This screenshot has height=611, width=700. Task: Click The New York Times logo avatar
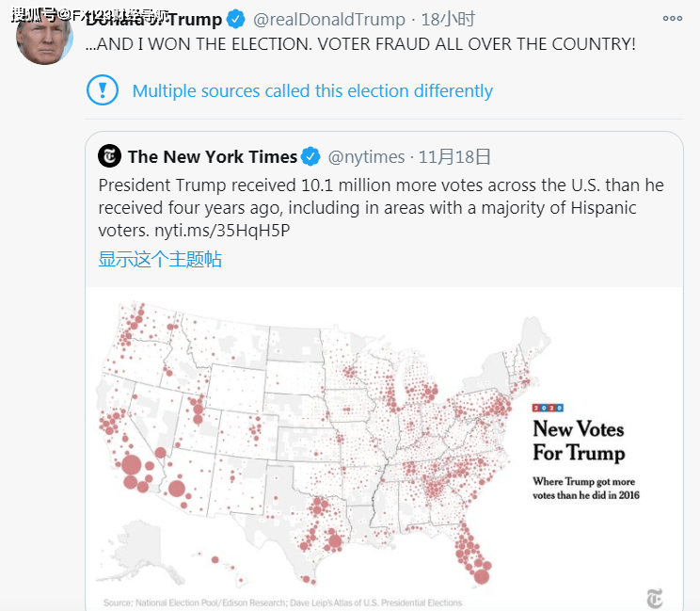coord(110,156)
